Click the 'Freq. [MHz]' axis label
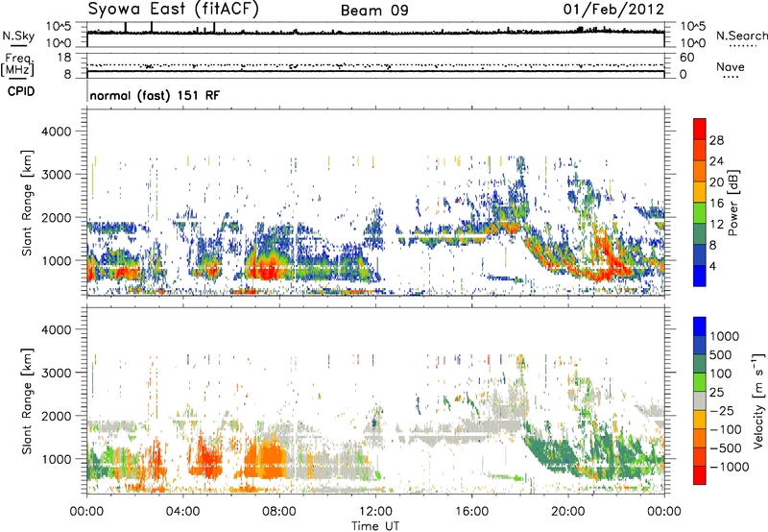Screen dimensions: 768x532 [17, 64]
